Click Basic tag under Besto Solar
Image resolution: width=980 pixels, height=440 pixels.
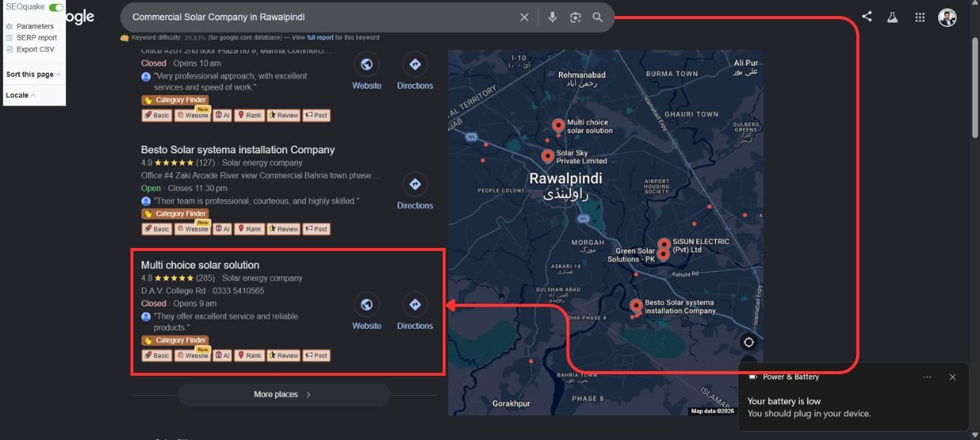(x=157, y=229)
